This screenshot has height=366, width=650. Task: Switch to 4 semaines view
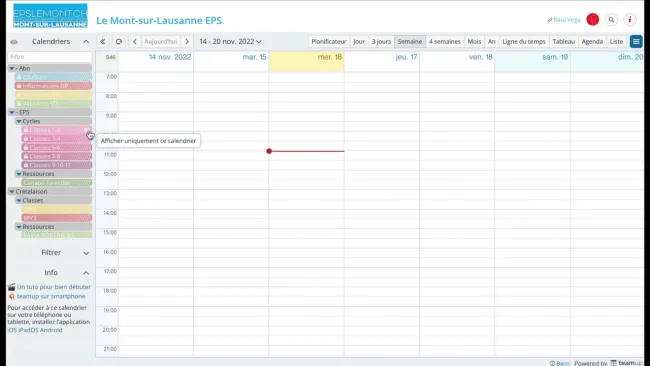(445, 41)
